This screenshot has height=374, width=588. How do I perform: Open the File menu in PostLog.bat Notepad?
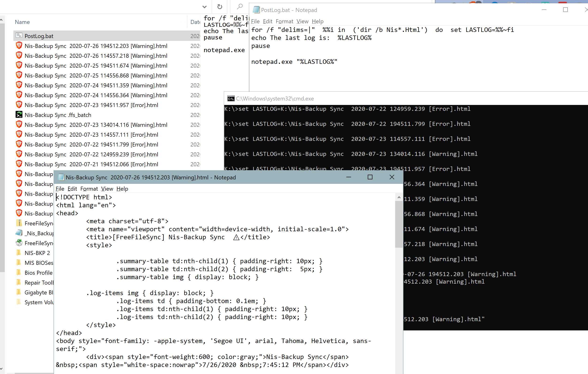(x=255, y=21)
